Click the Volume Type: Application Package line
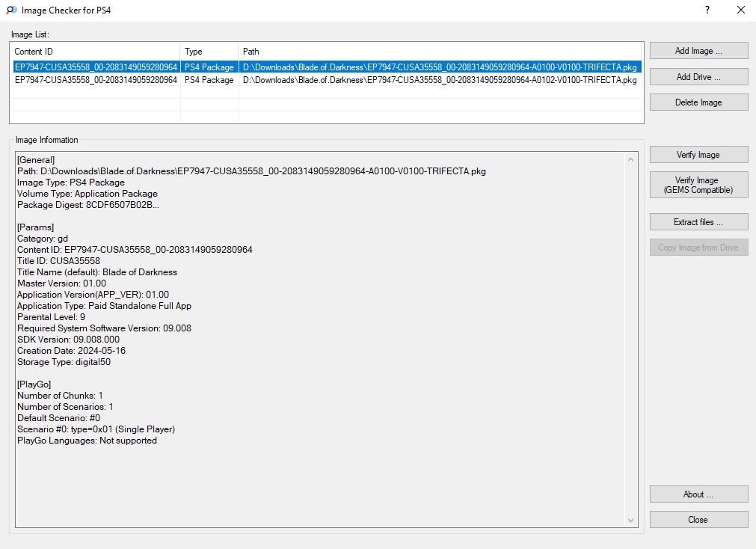The width and height of the screenshot is (756, 549). [x=87, y=194]
